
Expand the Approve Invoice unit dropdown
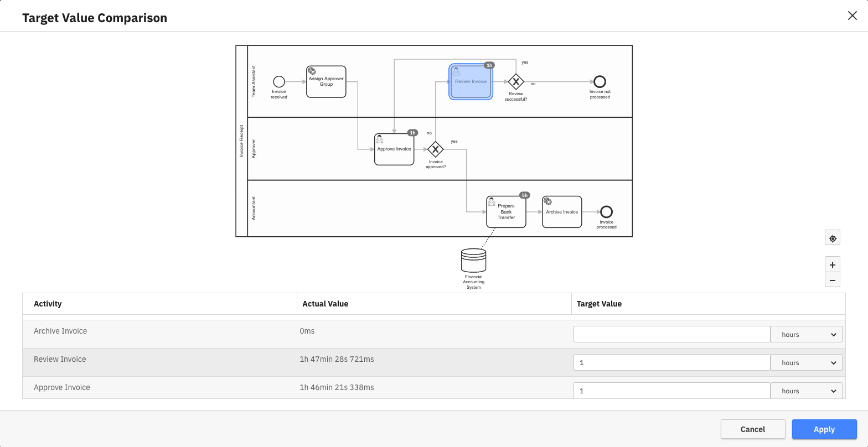pos(806,391)
